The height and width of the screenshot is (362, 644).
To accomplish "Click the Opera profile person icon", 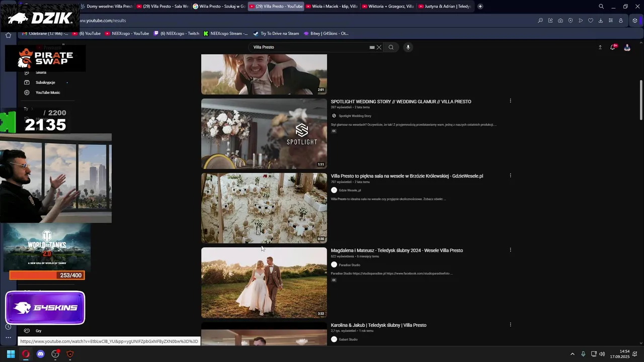I will [x=621, y=21].
